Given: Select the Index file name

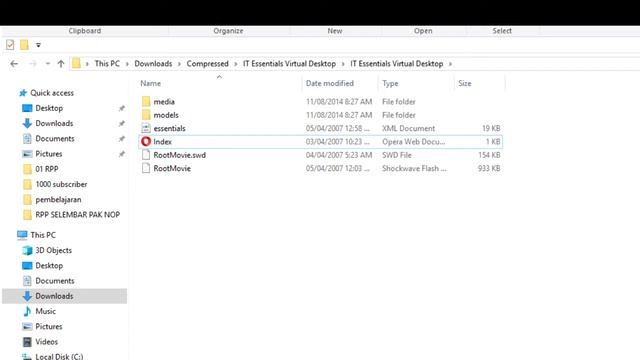Looking at the screenshot, I should pyautogui.click(x=162, y=142).
